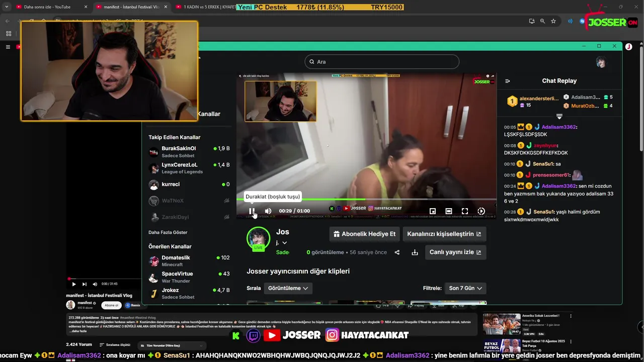
Task: Click the share icon below the clip
Action: point(397,252)
